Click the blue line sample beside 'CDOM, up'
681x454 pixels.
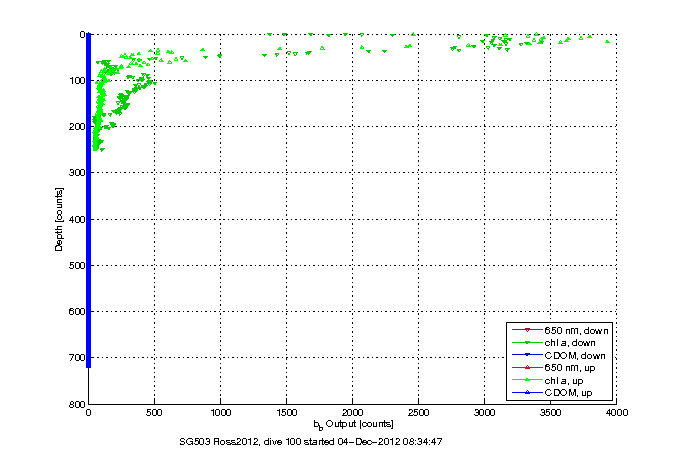pyautogui.click(x=527, y=393)
